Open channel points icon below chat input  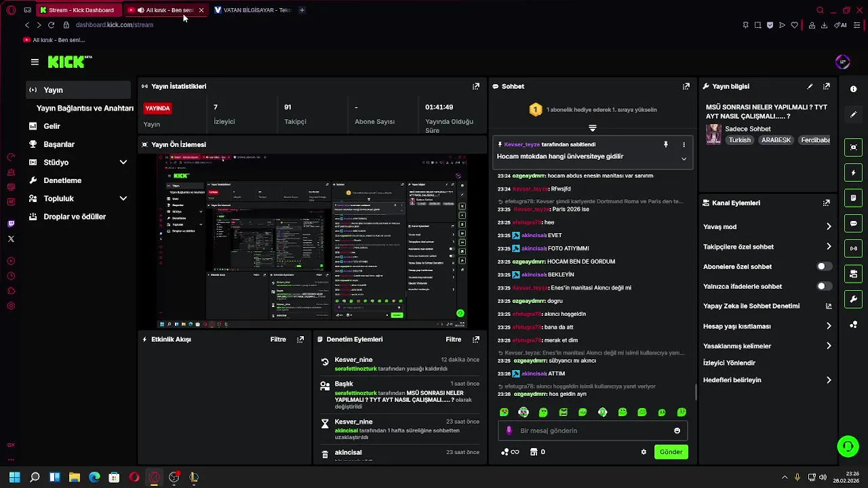pos(509,452)
